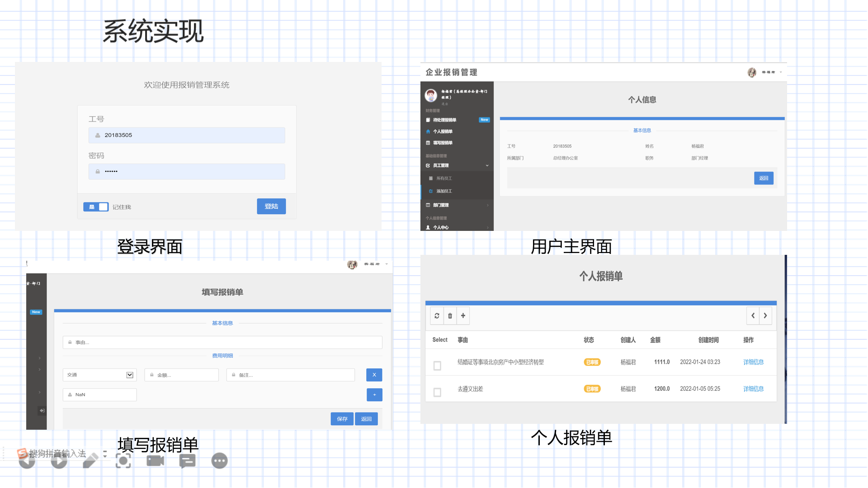868x488 pixels.
Task: Click the sidebar profile avatar picture
Action: (x=431, y=95)
